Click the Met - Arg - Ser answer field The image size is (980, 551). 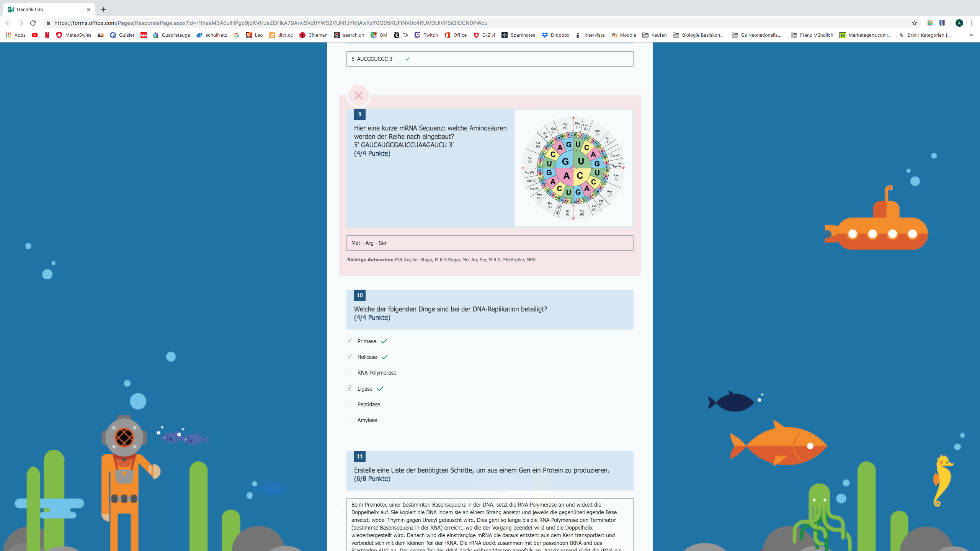tap(490, 243)
